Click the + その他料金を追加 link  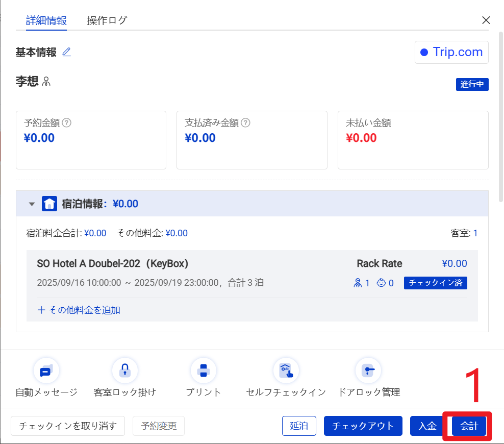pos(79,310)
